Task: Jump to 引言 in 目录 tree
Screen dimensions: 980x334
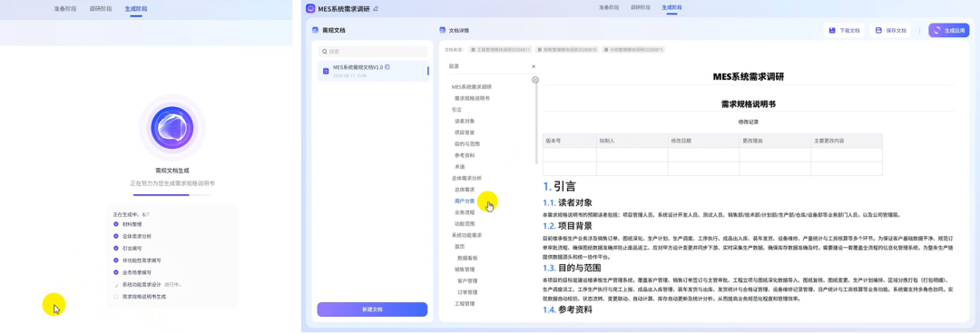Action: click(456, 110)
